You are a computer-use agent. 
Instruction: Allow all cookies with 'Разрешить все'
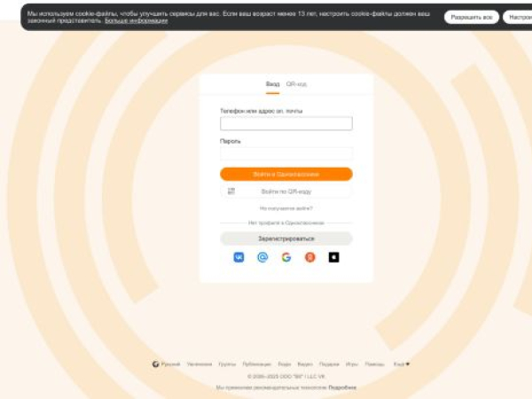click(472, 18)
